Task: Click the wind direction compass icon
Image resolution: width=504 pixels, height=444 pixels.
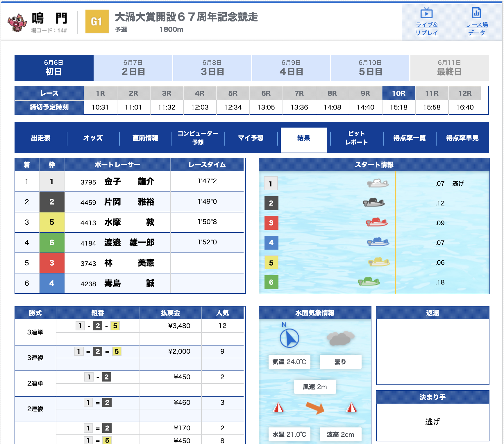Action: coord(289,338)
